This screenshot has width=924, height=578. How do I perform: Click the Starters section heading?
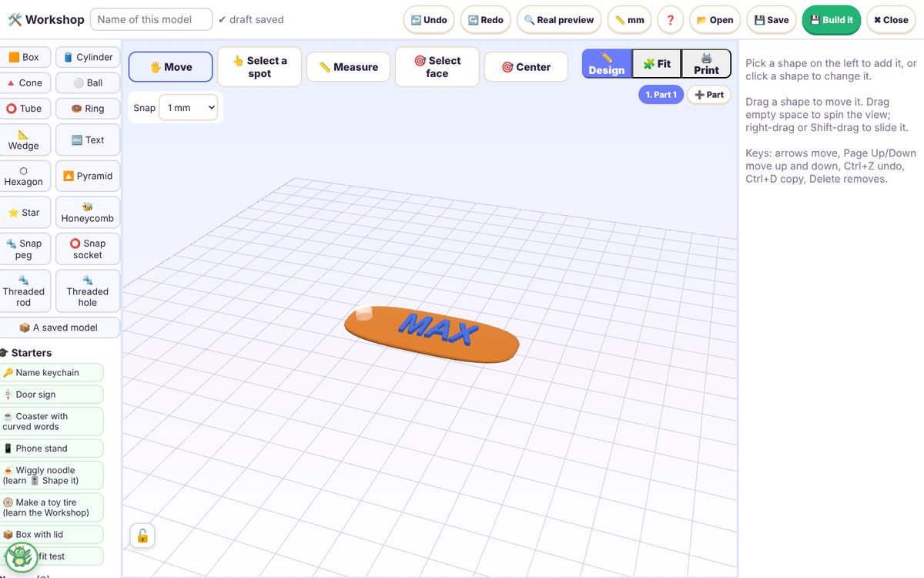(x=26, y=353)
